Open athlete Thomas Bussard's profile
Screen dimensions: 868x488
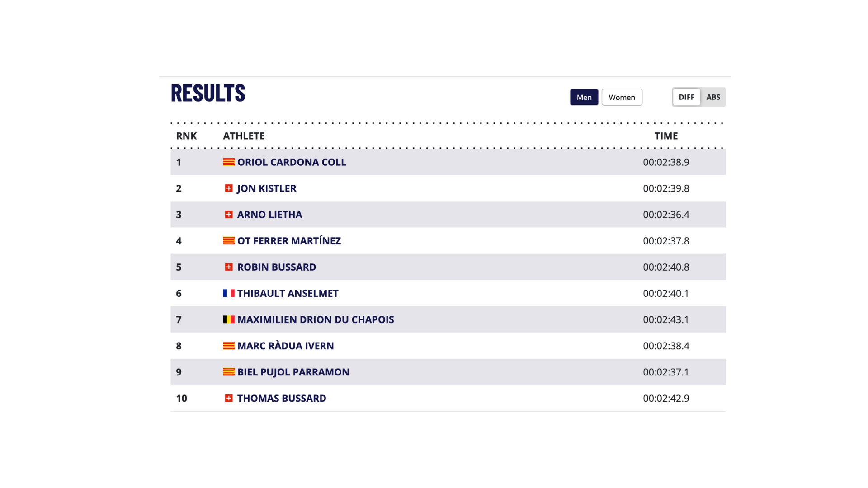pyautogui.click(x=282, y=398)
